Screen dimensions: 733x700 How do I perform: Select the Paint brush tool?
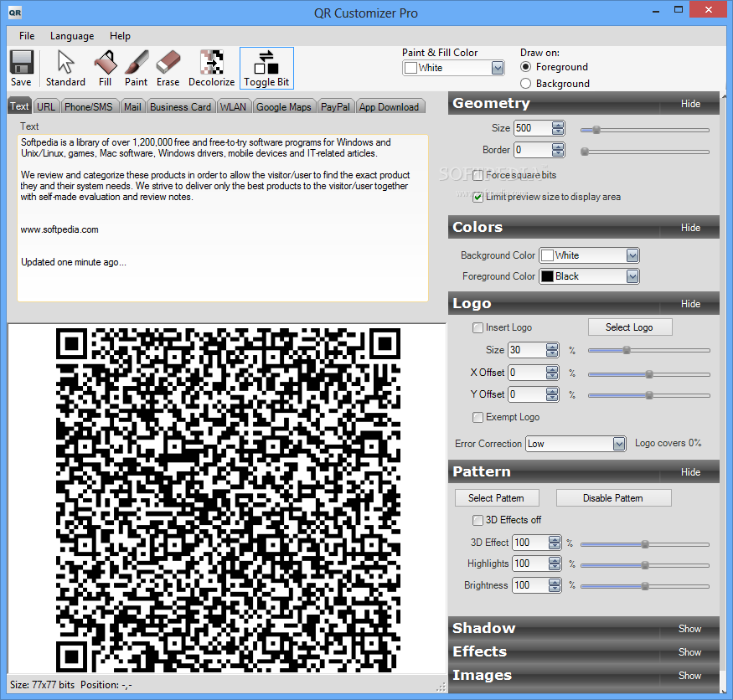[x=136, y=68]
